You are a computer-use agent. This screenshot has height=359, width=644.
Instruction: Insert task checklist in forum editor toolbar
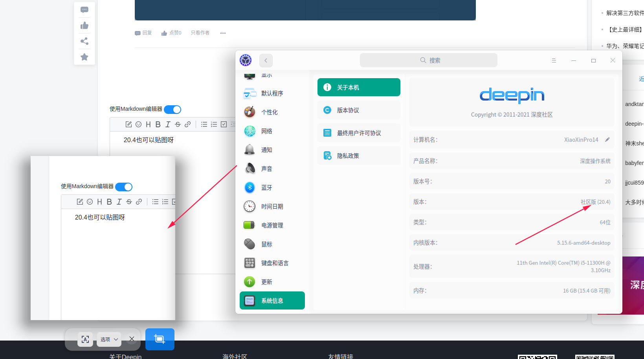point(224,125)
